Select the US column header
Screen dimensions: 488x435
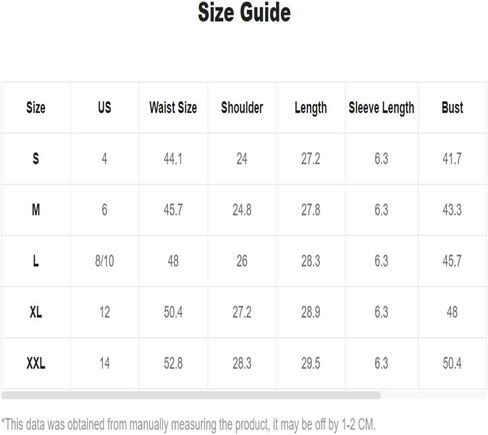(104, 108)
